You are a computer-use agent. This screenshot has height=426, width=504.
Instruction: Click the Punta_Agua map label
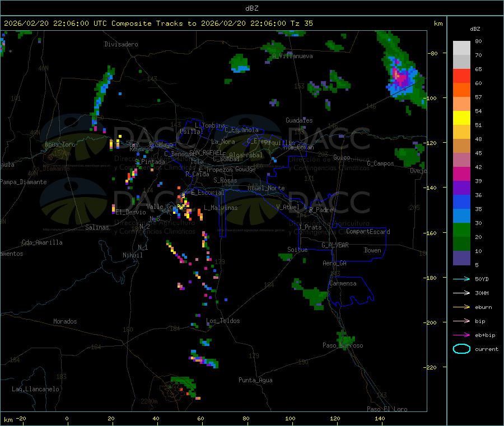pos(255,380)
